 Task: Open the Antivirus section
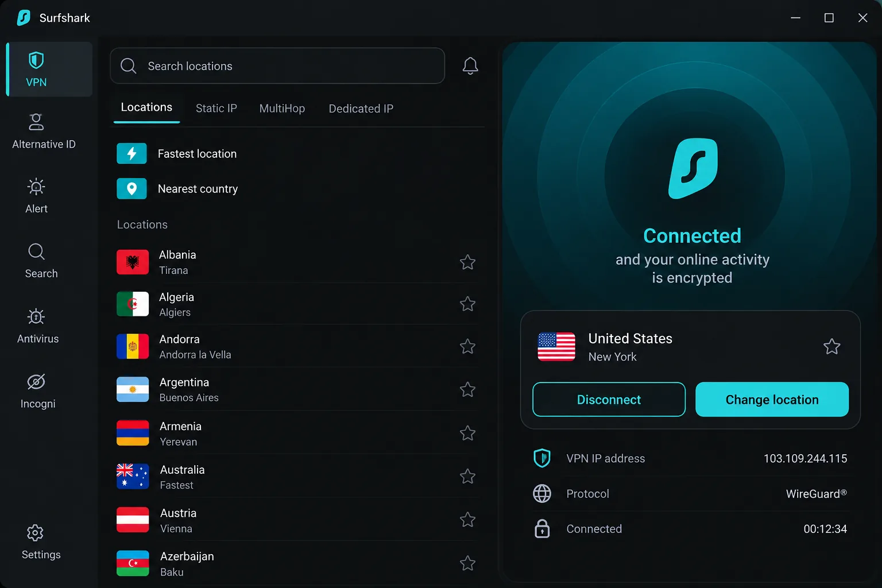(38, 326)
